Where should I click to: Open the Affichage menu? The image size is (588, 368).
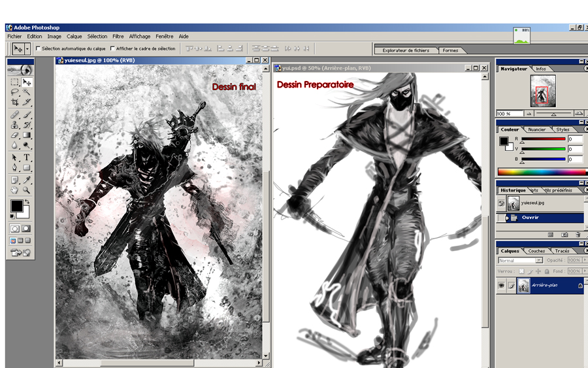(140, 37)
